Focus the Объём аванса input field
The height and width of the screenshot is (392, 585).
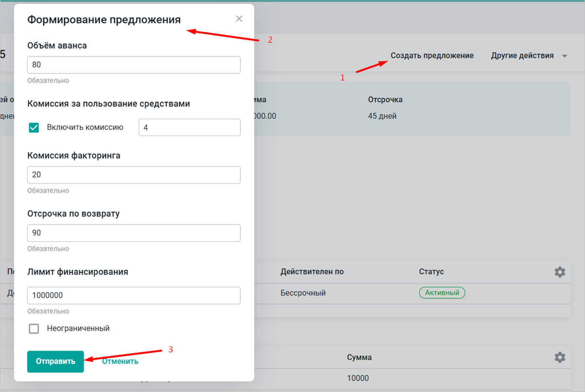pos(134,65)
